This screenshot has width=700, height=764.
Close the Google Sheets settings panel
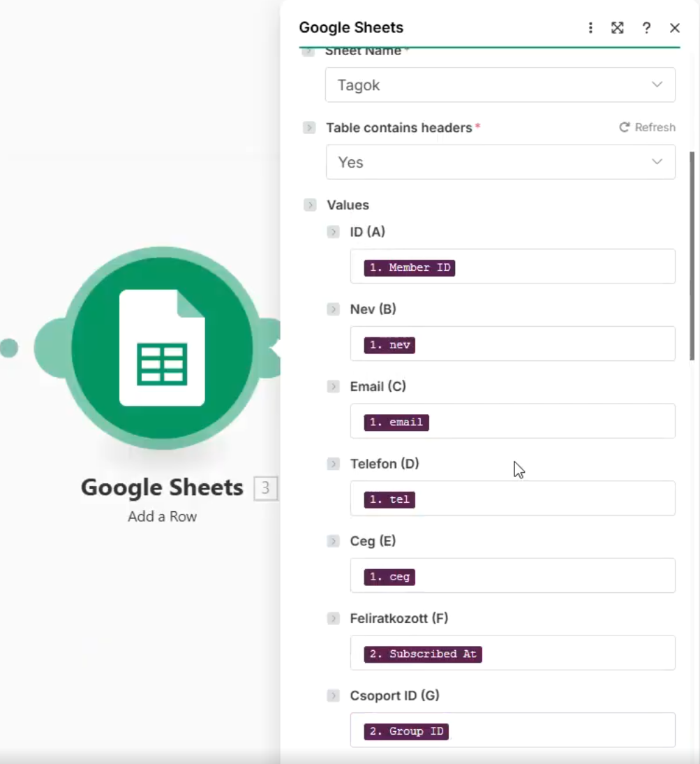(674, 28)
